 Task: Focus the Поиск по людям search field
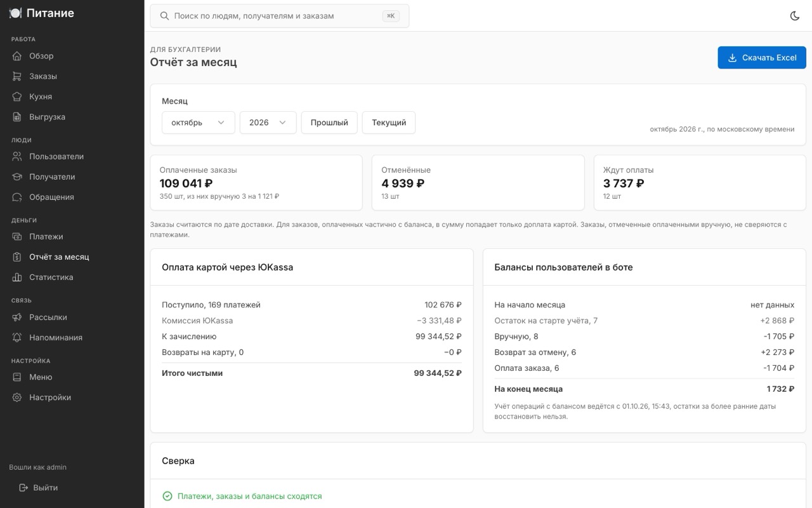coord(279,16)
